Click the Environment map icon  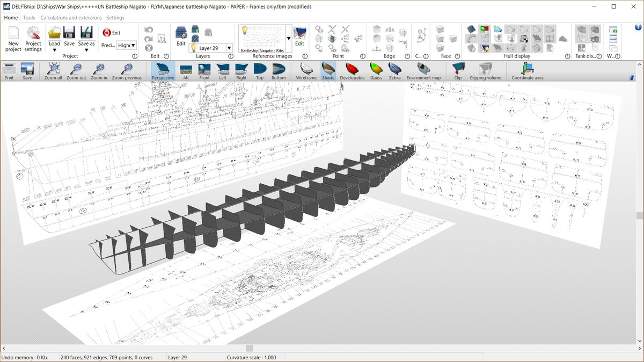(423, 71)
